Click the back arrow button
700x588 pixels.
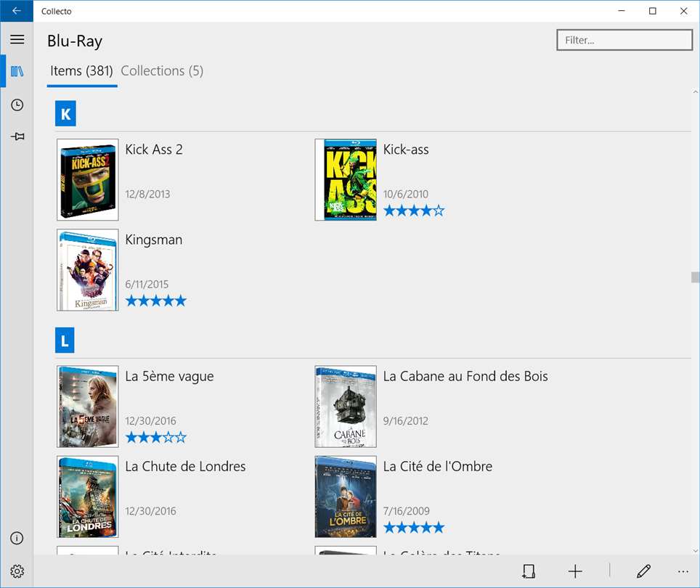click(17, 11)
